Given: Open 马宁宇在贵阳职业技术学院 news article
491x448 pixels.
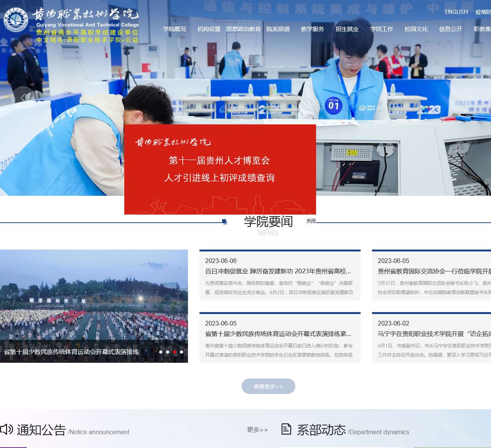Looking at the screenshot, I should (434, 334).
